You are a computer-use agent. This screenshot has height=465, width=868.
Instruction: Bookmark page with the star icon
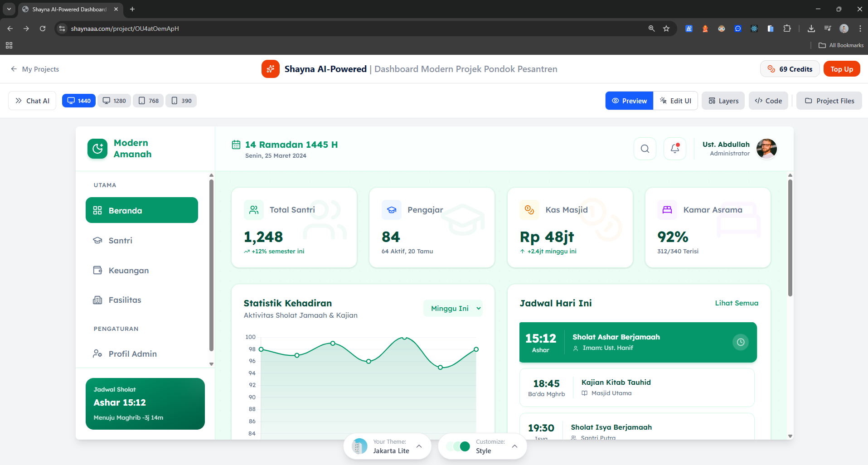(x=666, y=29)
